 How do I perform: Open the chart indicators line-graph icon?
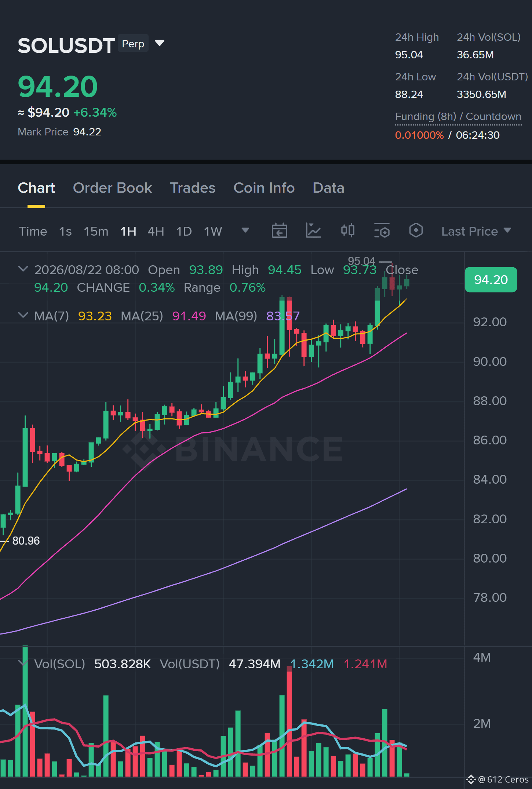pyautogui.click(x=313, y=231)
